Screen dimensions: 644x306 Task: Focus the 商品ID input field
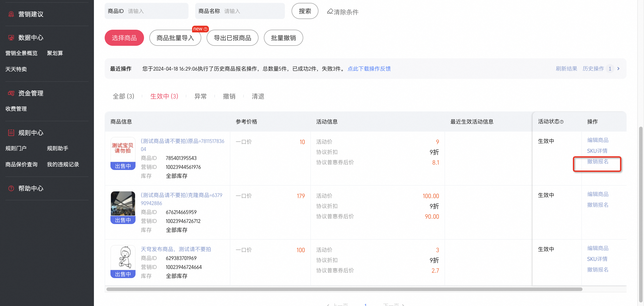(146, 11)
